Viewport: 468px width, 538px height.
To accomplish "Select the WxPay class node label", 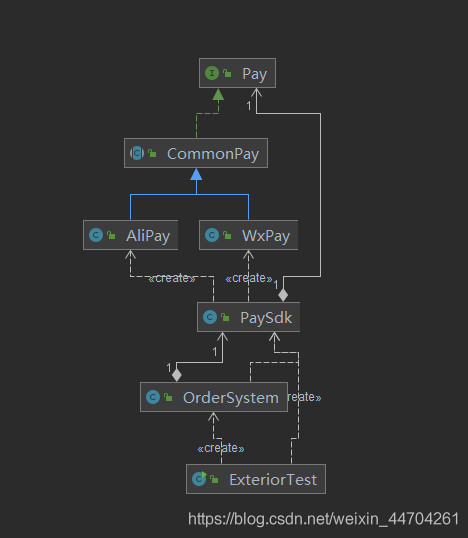I will (266, 236).
